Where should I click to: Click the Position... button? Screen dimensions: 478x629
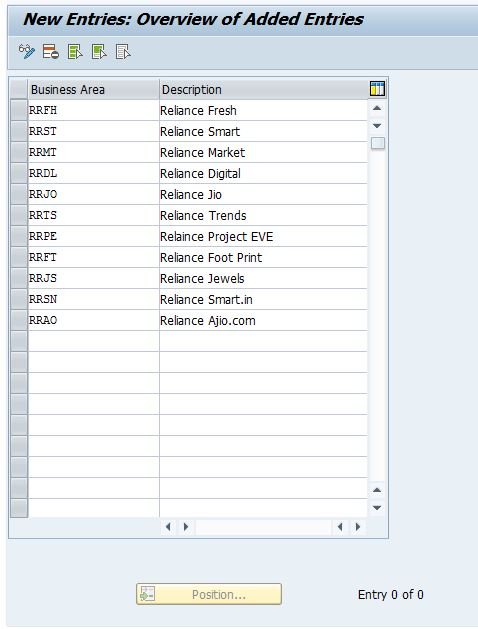coord(209,594)
